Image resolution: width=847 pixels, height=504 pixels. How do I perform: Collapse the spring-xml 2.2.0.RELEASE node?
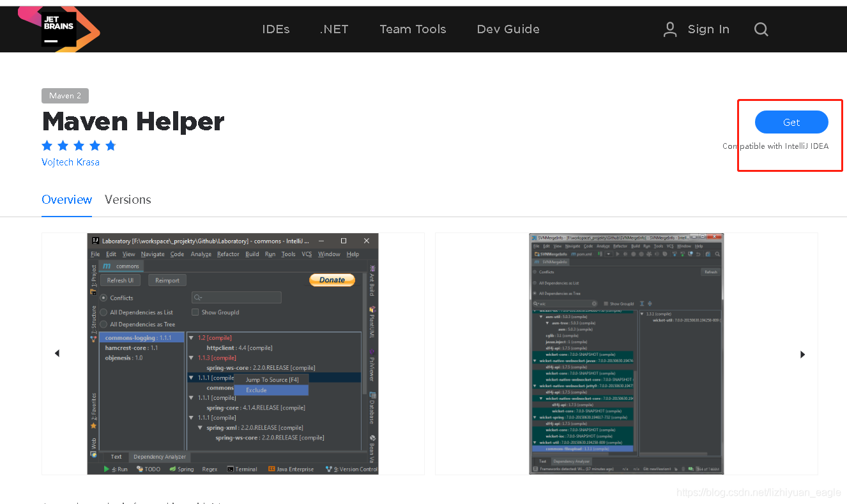pos(200,427)
